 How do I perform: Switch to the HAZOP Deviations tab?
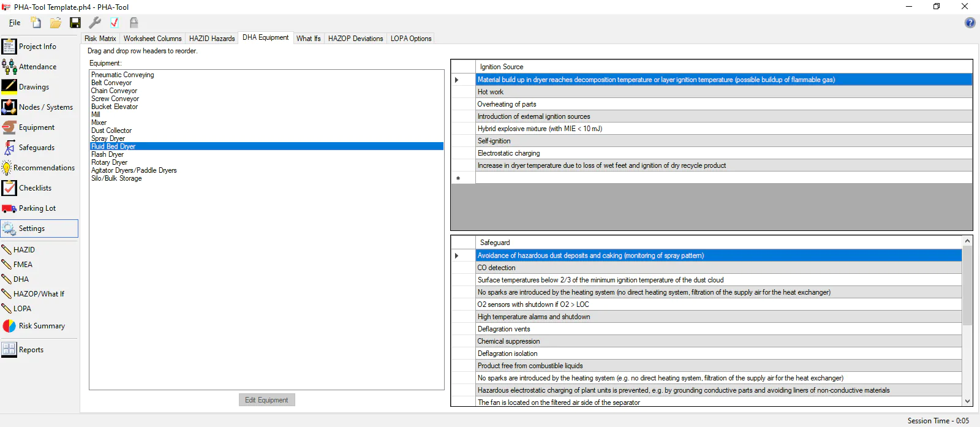coord(355,39)
